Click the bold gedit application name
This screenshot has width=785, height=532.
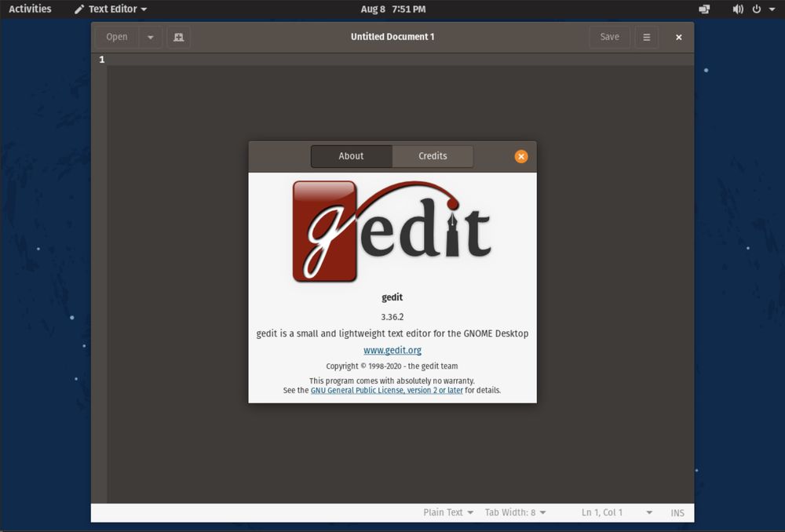pyautogui.click(x=392, y=297)
